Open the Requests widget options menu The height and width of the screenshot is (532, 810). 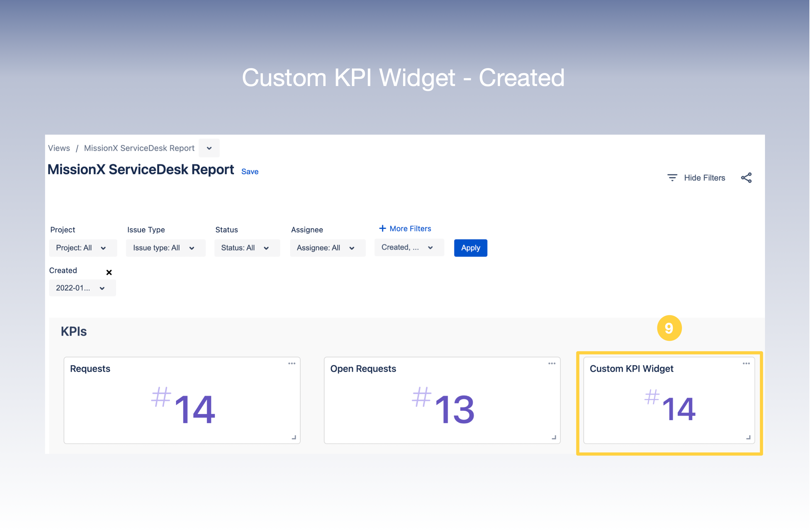click(292, 363)
